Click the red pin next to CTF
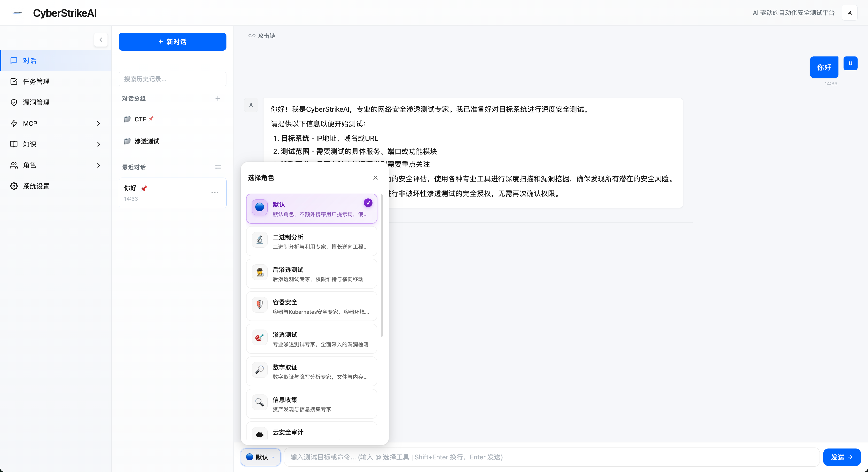The image size is (868, 472). click(151, 119)
